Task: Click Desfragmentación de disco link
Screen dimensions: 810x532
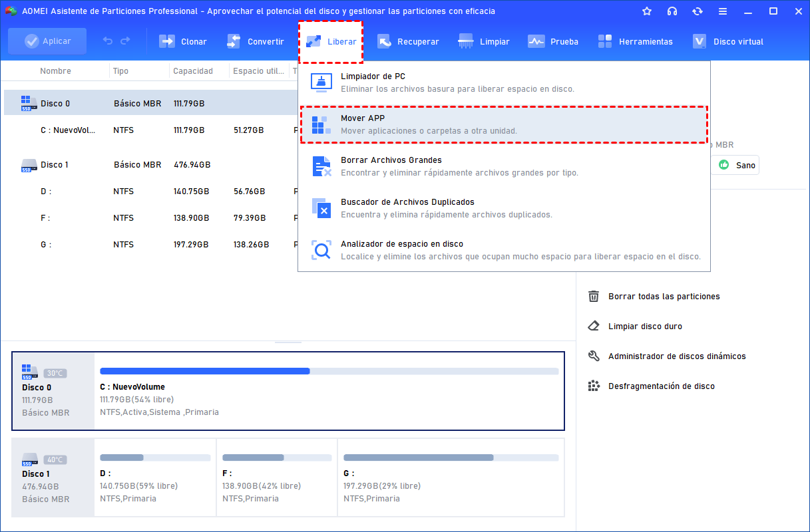Action: coord(661,386)
